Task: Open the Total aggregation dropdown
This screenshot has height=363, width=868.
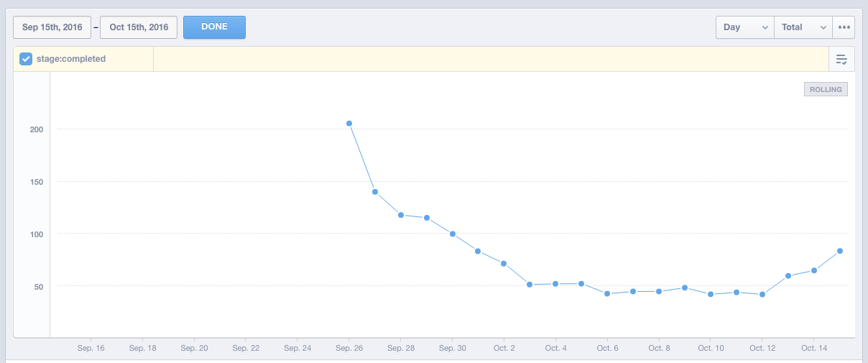Action: tap(803, 27)
